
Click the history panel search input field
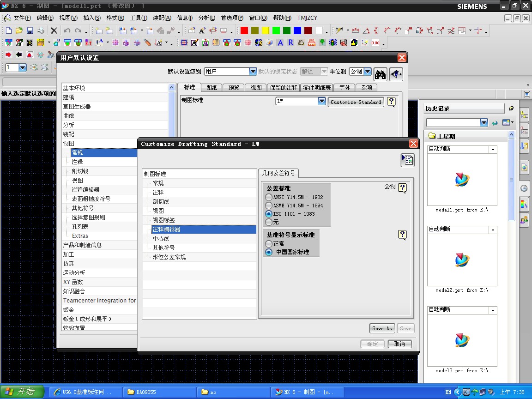click(x=453, y=122)
